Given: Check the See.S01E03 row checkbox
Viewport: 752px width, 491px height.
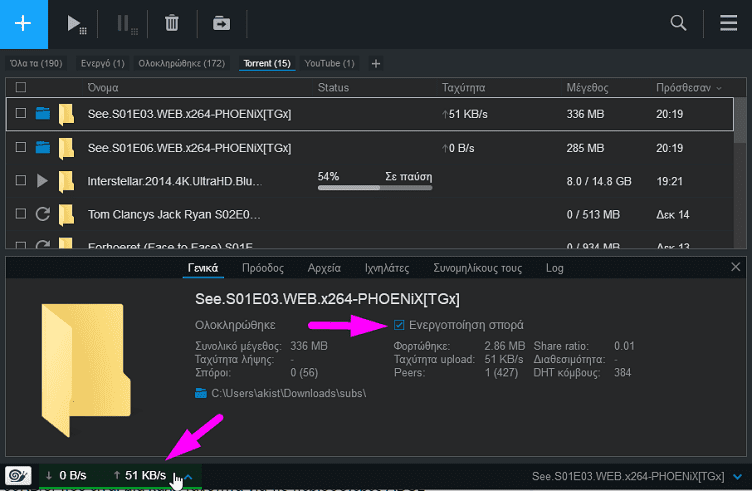Looking at the screenshot, I should pyautogui.click(x=21, y=113).
